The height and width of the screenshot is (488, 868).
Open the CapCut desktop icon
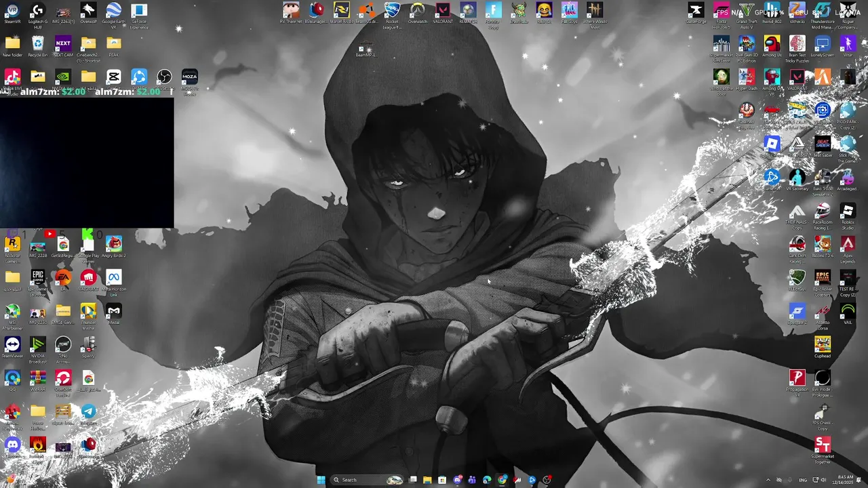click(113, 78)
